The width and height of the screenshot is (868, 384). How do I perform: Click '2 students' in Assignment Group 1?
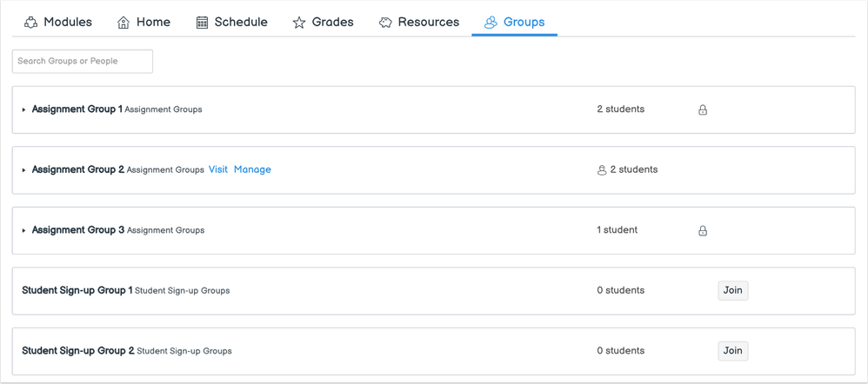(x=620, y=109)
